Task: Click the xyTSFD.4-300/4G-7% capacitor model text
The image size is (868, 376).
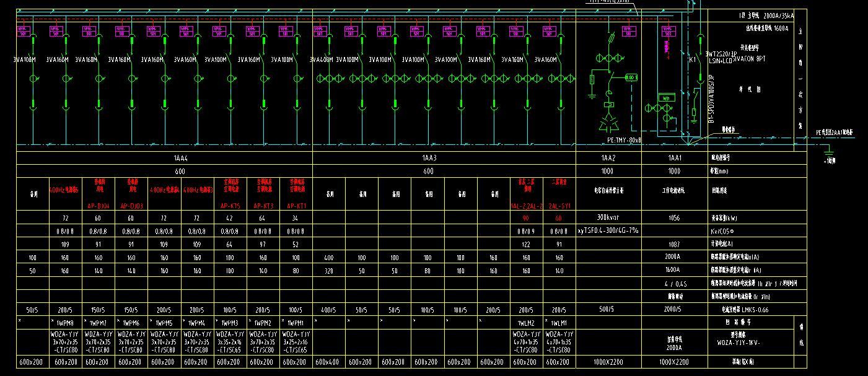Action: pyautogui.click(x=608, y=230)
